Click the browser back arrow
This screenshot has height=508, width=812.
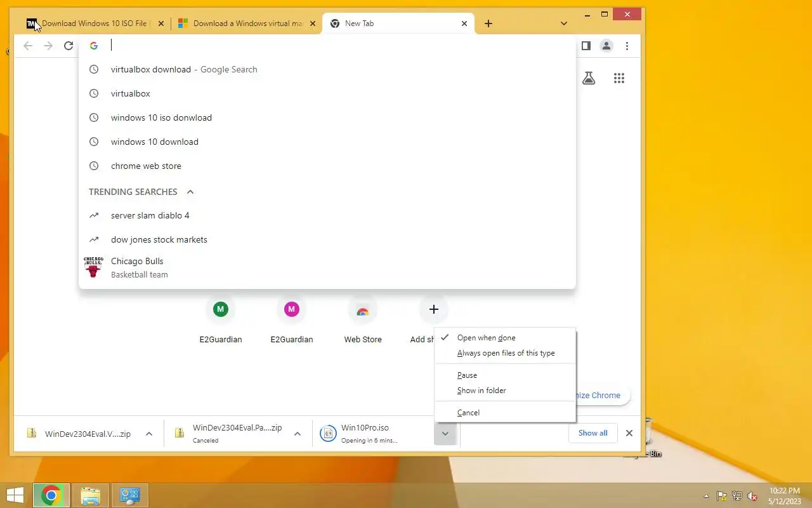point(28,46)
